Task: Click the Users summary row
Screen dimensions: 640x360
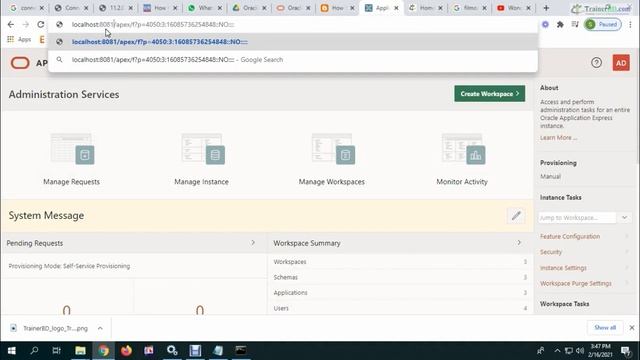Action: coord(400,308)
